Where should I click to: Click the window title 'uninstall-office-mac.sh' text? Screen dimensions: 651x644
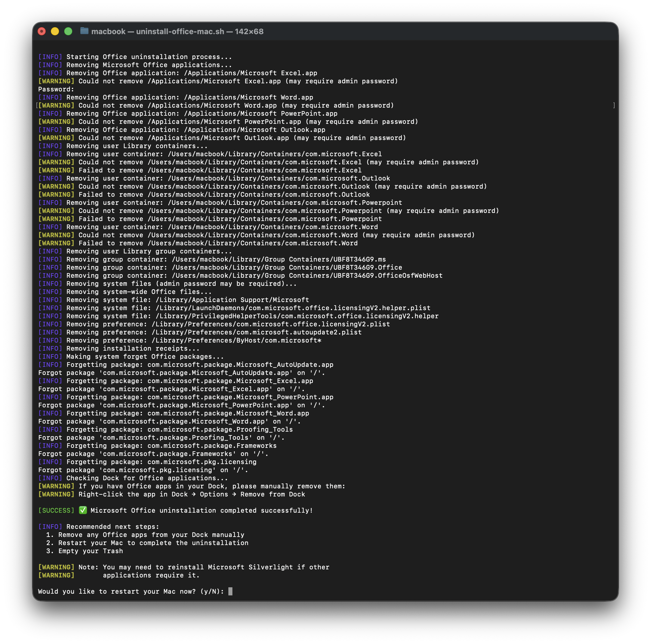[x=180, y=31]
